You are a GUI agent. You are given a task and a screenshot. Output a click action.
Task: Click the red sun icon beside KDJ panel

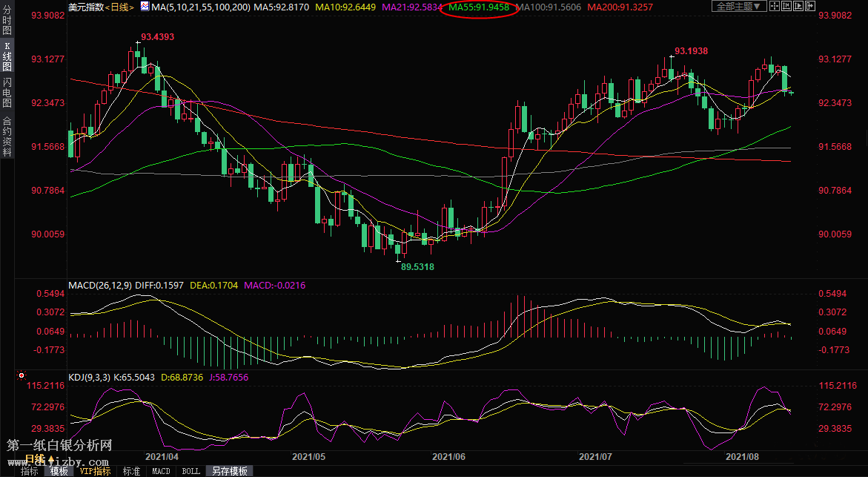[21, 377]
